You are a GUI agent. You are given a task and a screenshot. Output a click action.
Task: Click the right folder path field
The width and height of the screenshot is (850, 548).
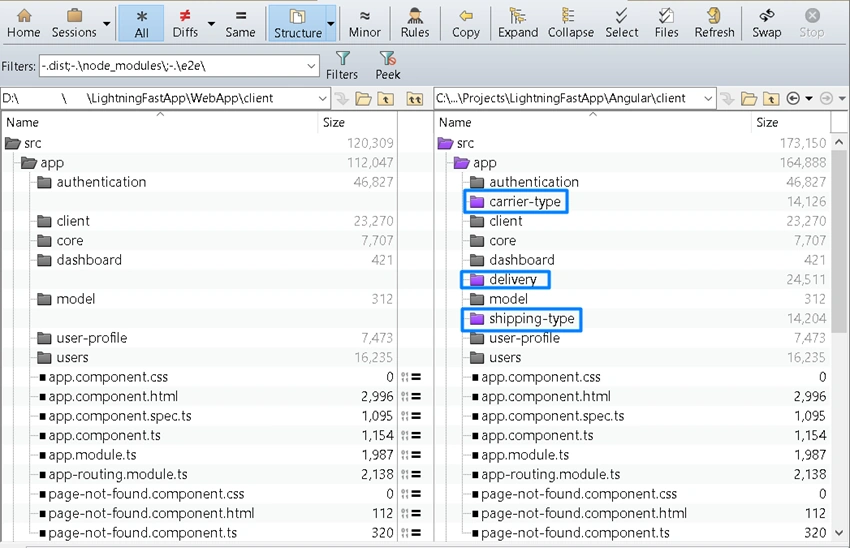[x=568, y=98]
